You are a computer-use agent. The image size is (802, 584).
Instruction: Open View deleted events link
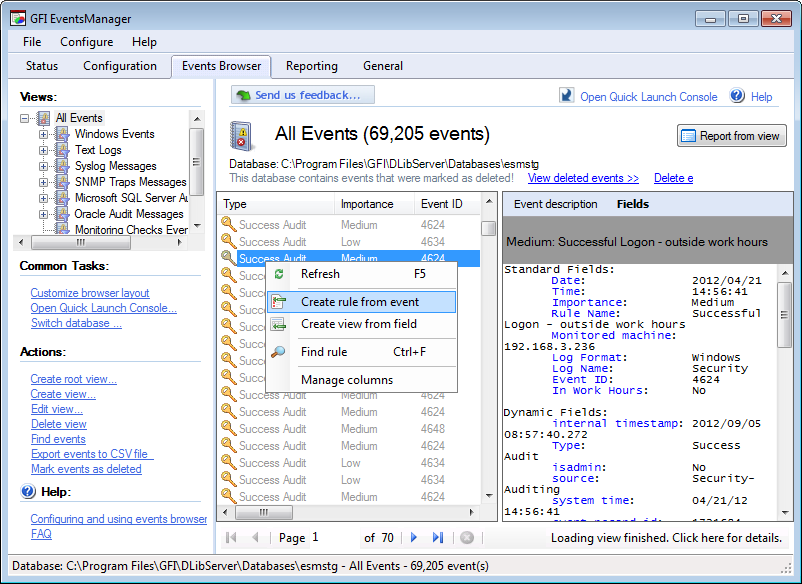583,178
